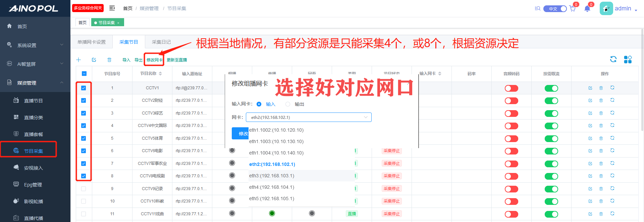Image resolution: width=644 pixels, height=222 pixels.
Task: Check the checkbox for the CCTV9记录 row
Action: click(84, 189)
